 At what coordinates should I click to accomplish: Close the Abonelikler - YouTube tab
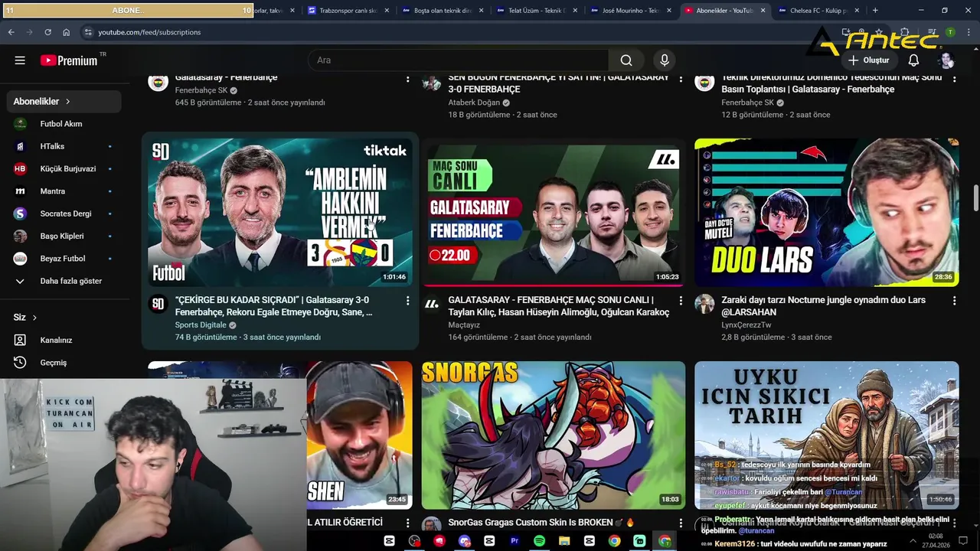point(763,11)
